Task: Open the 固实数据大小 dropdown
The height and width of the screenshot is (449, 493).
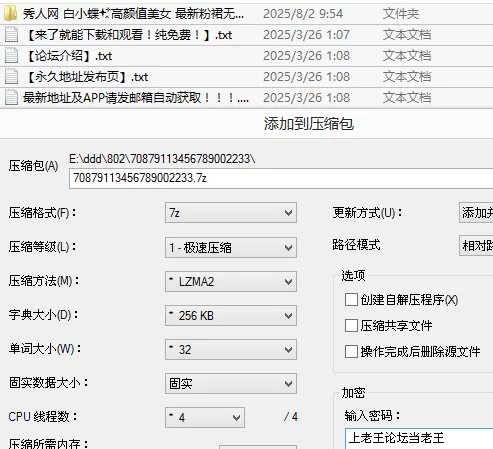Action: 231,384
